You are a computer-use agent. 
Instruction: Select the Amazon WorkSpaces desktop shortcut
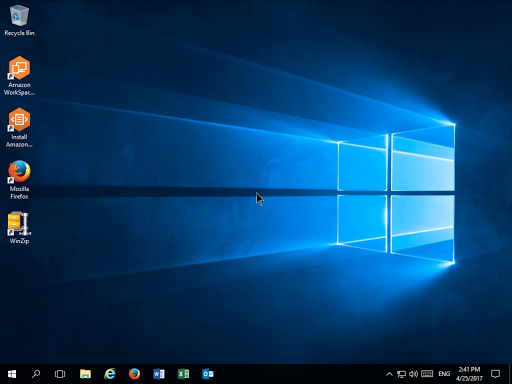coord(19,76)
